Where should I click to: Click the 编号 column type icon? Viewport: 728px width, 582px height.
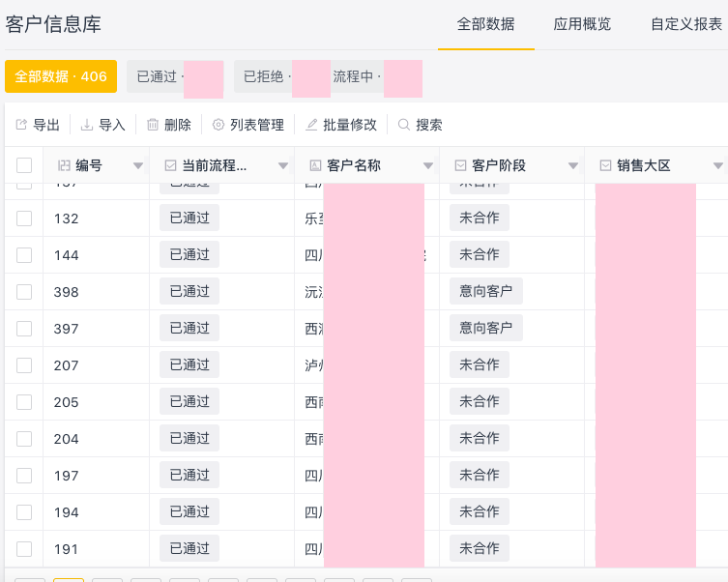coord(64,165)
